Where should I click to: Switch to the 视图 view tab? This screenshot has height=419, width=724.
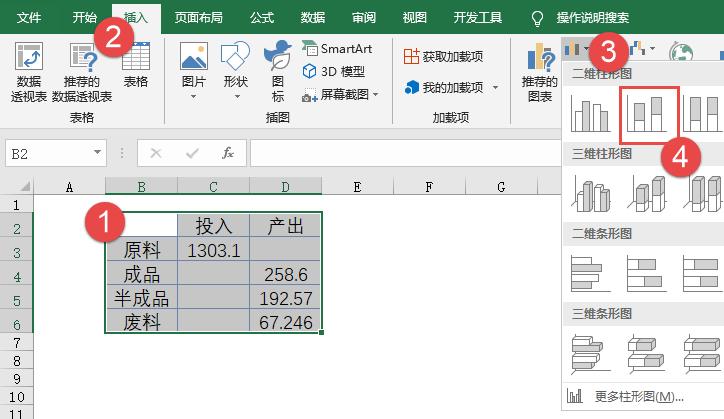coord(415,18)
